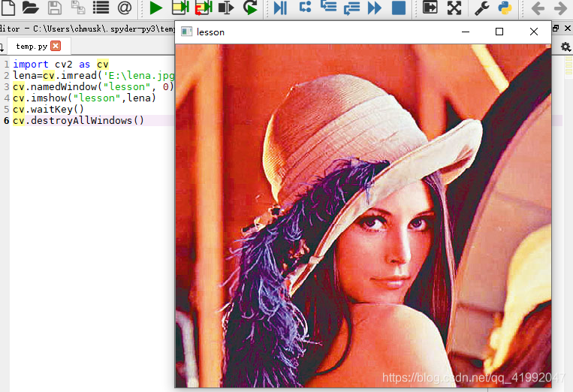Place the cursor on the 'import cv2 as cv' line

point(61,65)
